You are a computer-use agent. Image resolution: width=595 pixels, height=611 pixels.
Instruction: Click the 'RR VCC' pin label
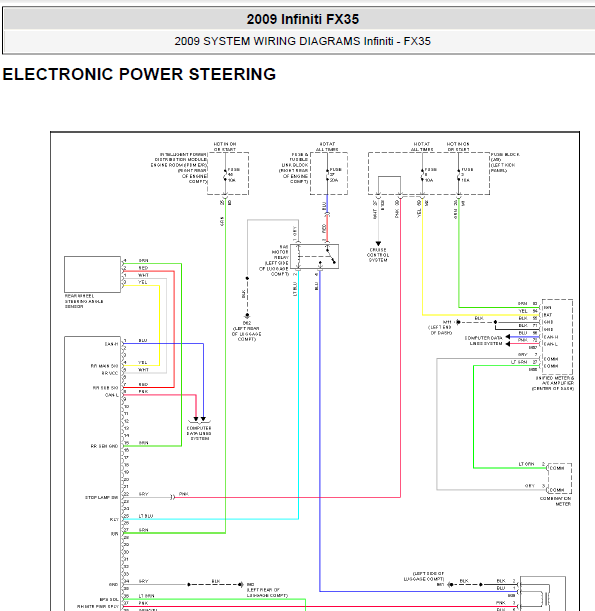point(110,373)
